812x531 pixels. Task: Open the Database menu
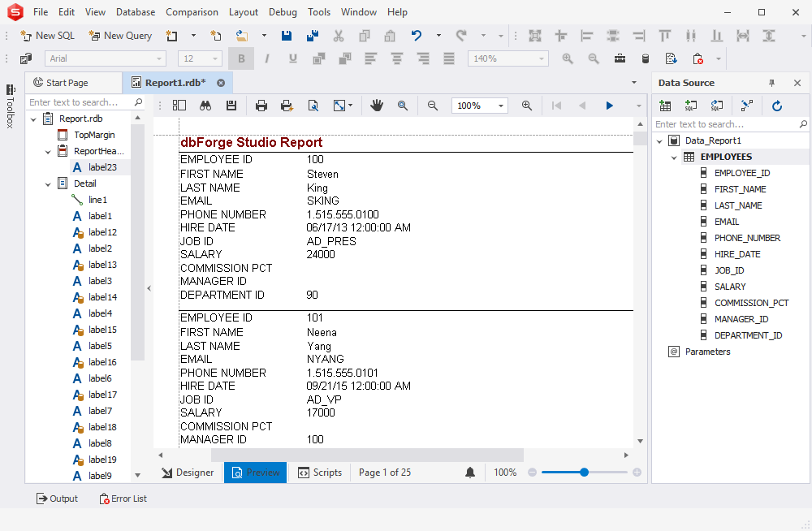[136, 12]
